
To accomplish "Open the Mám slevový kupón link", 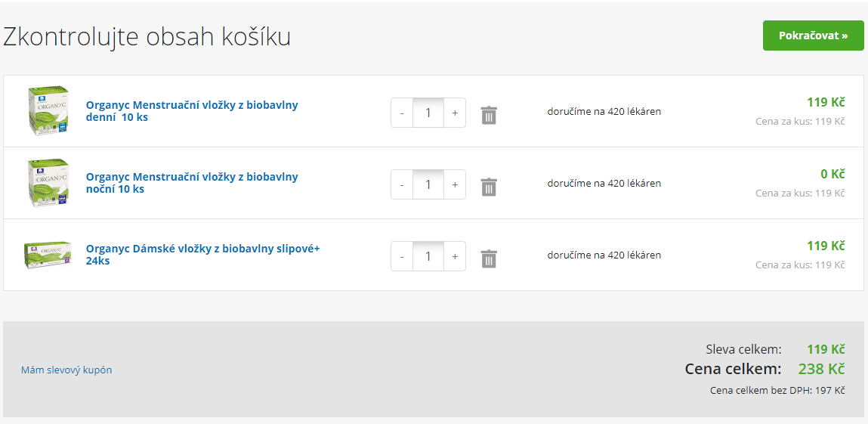I will pos(66,370).
